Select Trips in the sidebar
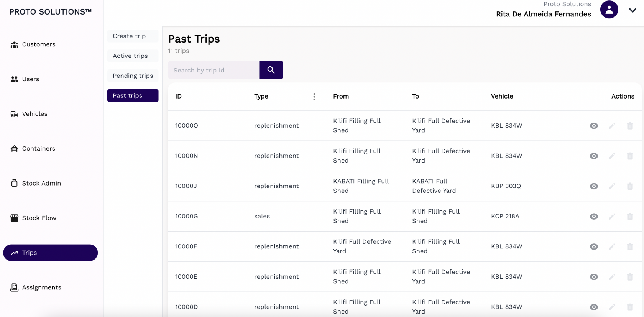This screenshot has width=644, height=317. pos(50,253)
